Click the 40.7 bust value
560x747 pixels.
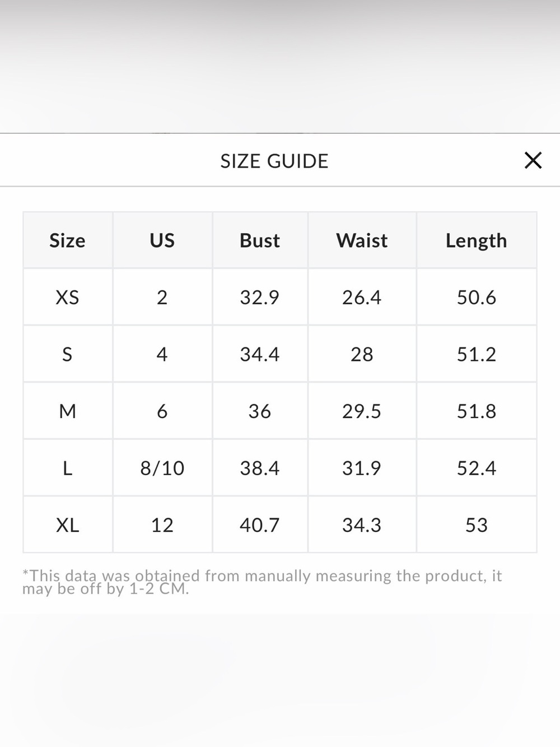pos(260,526)
